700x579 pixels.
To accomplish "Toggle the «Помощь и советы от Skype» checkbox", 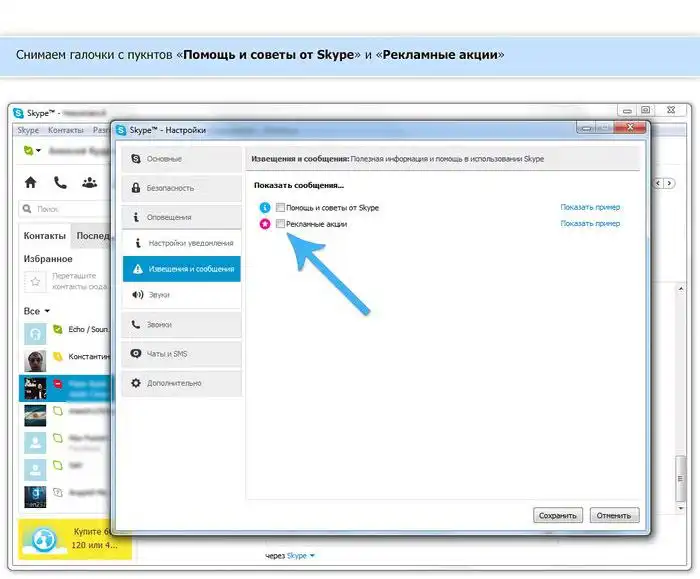I will [x=281, y=207].
